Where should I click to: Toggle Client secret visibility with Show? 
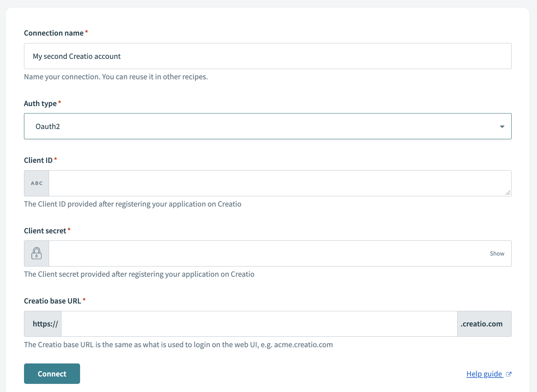[x=497, y=253]
